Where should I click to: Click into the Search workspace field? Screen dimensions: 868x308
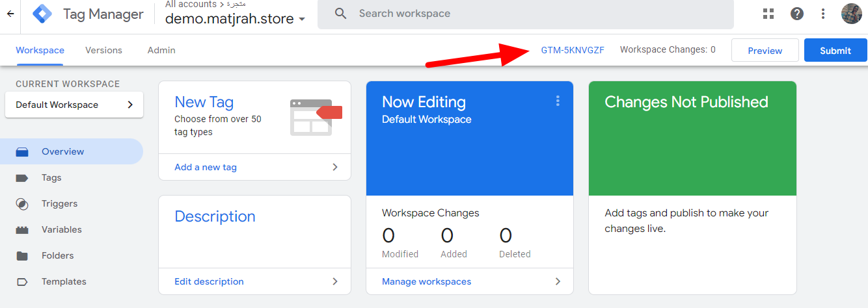tap(526, 14)
